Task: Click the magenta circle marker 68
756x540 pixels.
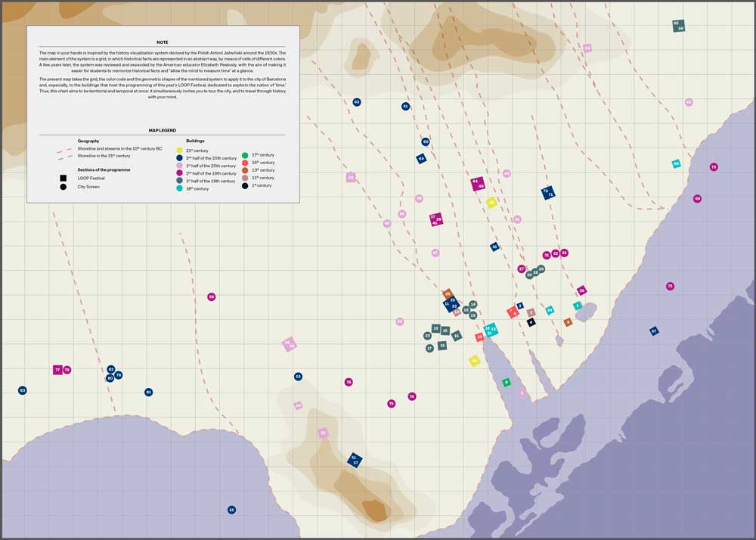Action: (697, 199)
